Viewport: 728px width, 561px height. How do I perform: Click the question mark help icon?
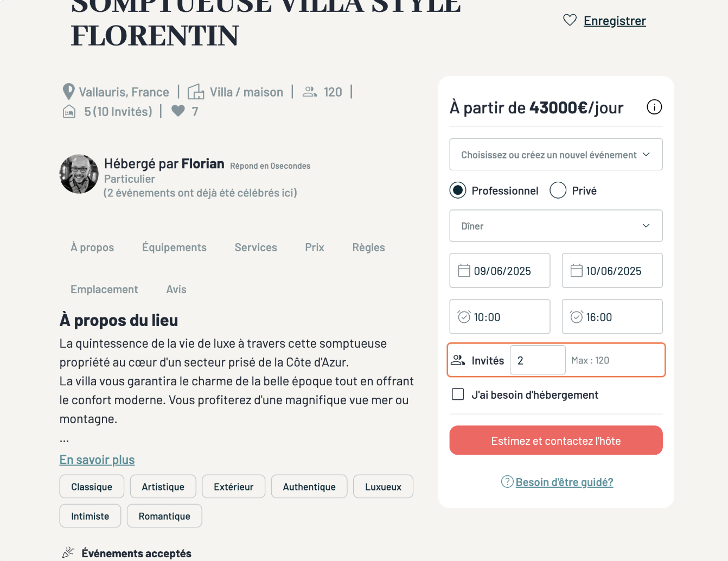[x=507, y=482]
